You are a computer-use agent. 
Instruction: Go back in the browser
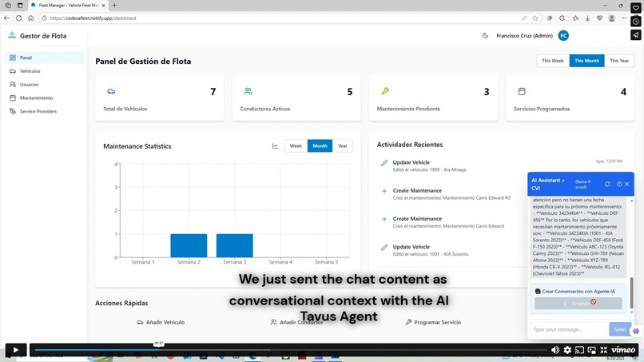pyautogui.click(x=6, y=18)
